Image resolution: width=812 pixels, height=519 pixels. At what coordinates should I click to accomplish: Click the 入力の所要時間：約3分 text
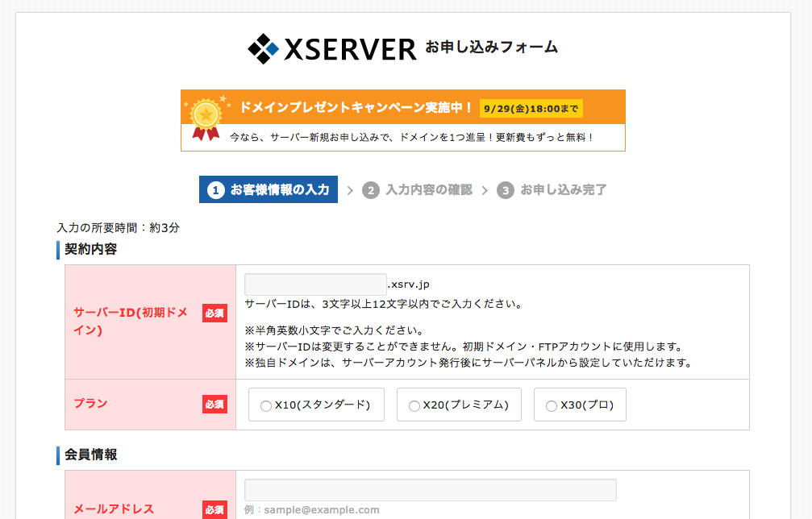pyautogui.click(x=118, y=228)
